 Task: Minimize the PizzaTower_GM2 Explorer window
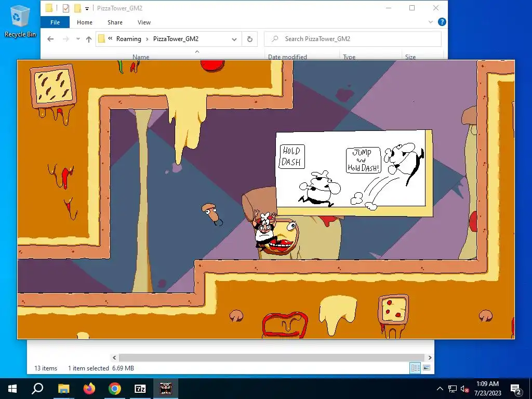(389, 8)
